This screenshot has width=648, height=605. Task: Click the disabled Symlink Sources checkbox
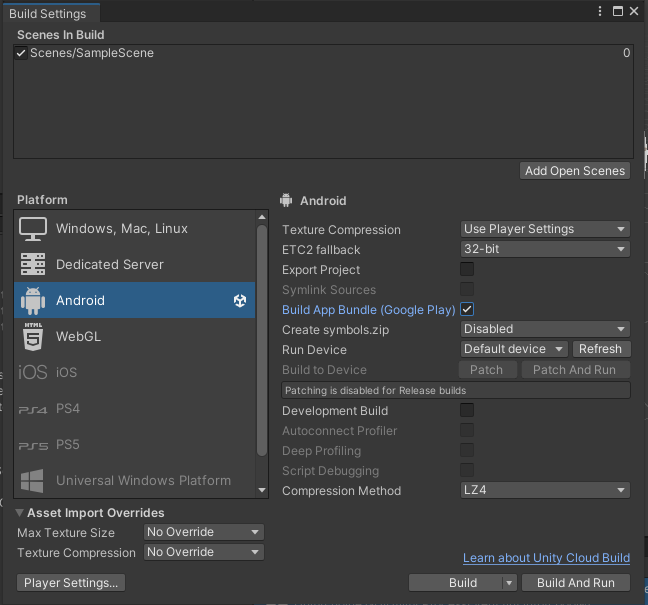[467, 289]
